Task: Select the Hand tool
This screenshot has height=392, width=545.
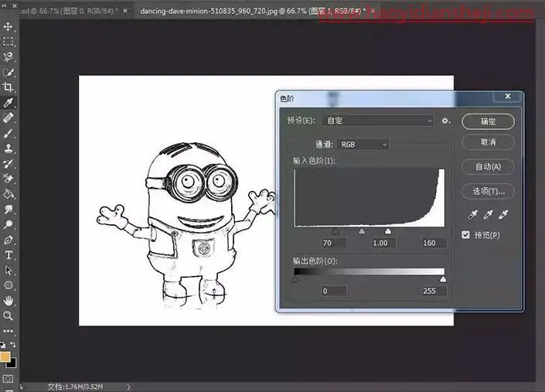Action: pyautogui.click(x=8, y=300)
